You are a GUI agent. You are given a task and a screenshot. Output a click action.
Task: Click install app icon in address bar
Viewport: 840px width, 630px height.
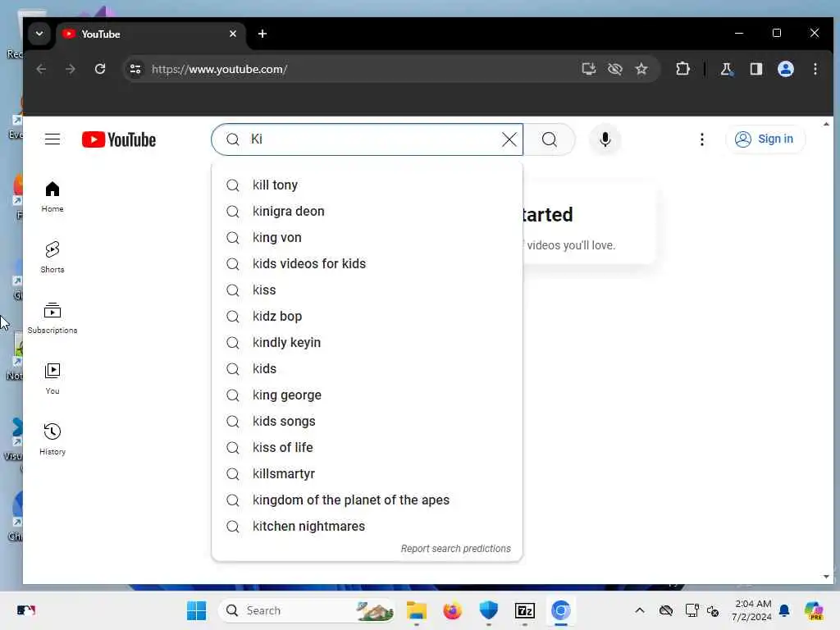(x=589, y=69)
